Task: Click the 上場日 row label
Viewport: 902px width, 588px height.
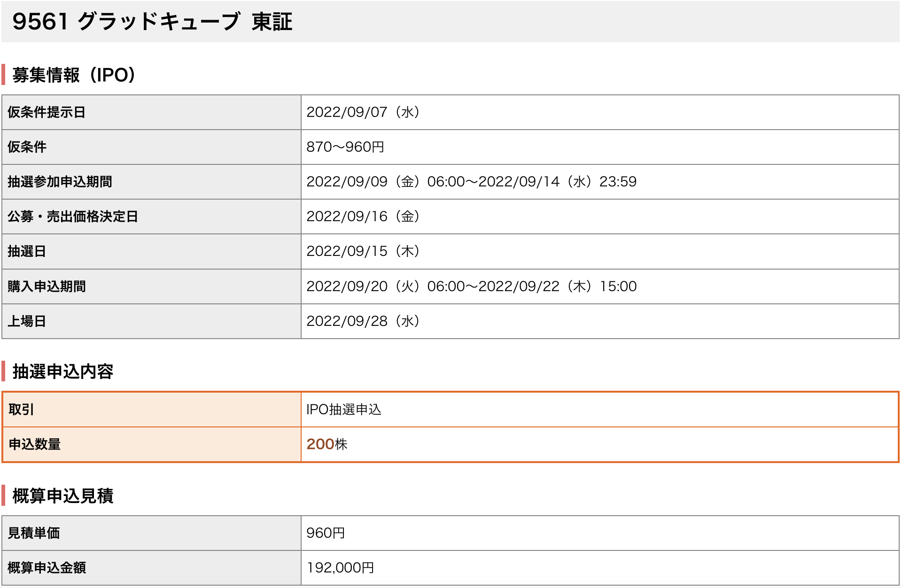Action: click(x=27, y=321)
